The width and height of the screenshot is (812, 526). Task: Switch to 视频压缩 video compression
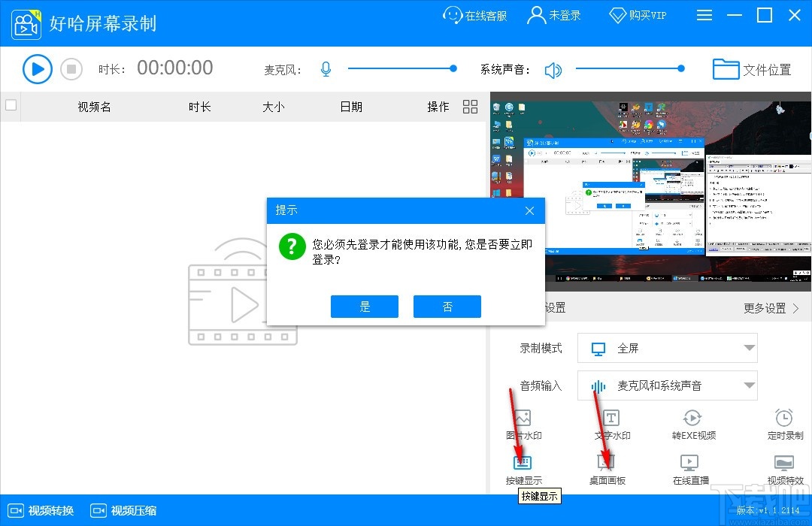pos(123,510)
